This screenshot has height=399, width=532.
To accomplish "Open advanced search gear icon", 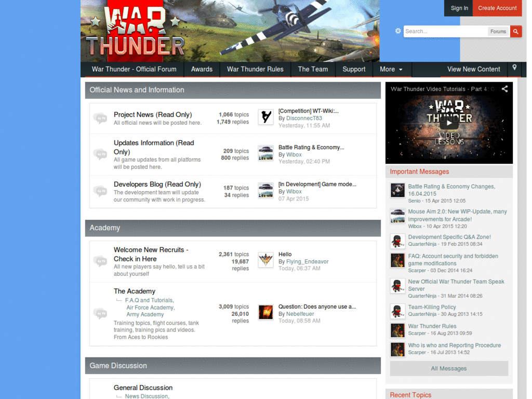I will [398, 31].
